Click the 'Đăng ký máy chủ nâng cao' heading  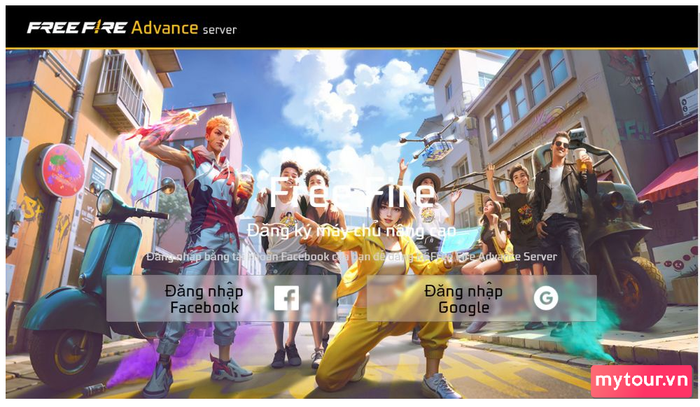[x=351, y=231]
